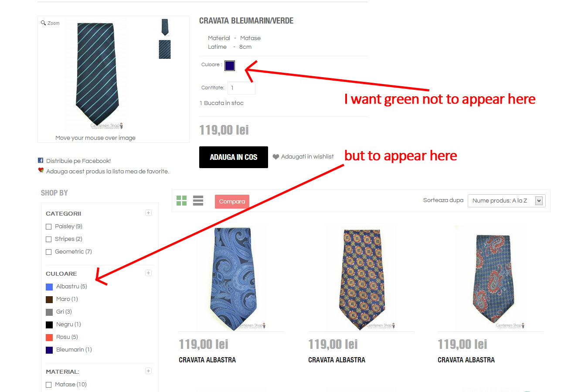Select the first tie thumbnail
Image resolution: width=561 pixels, height=392 pixels.
165,27
